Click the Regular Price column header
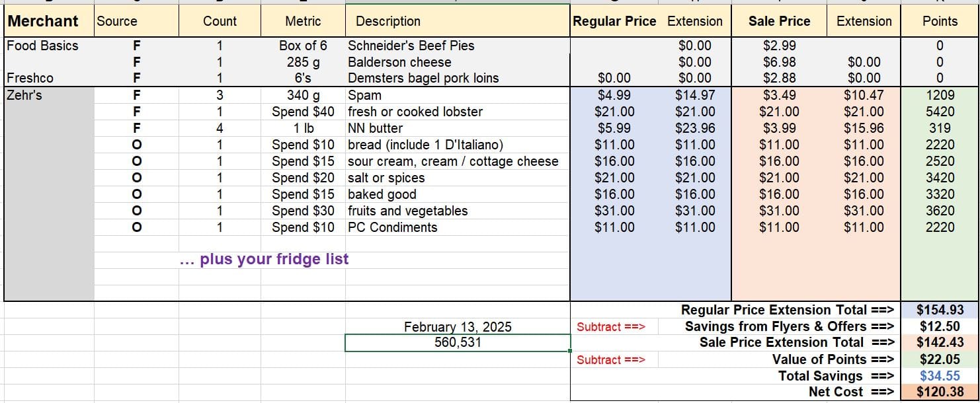 coord(614,21)
